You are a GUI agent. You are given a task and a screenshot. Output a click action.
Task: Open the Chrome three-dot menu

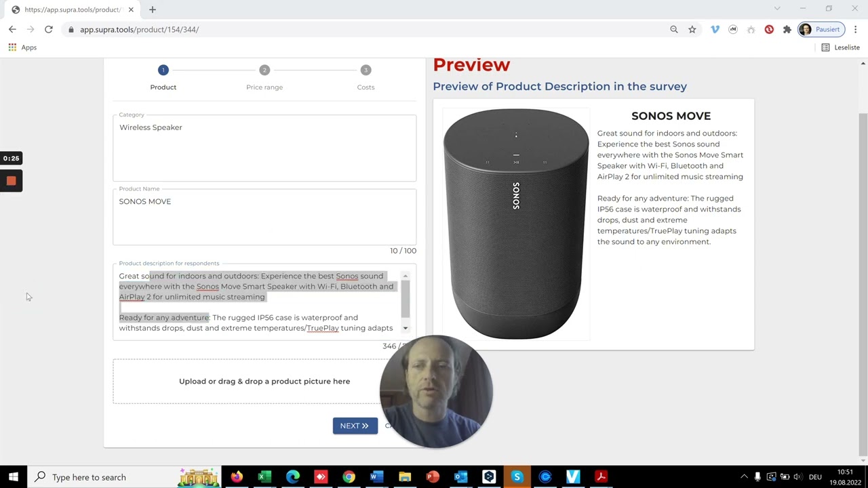[x=856, y=29]
